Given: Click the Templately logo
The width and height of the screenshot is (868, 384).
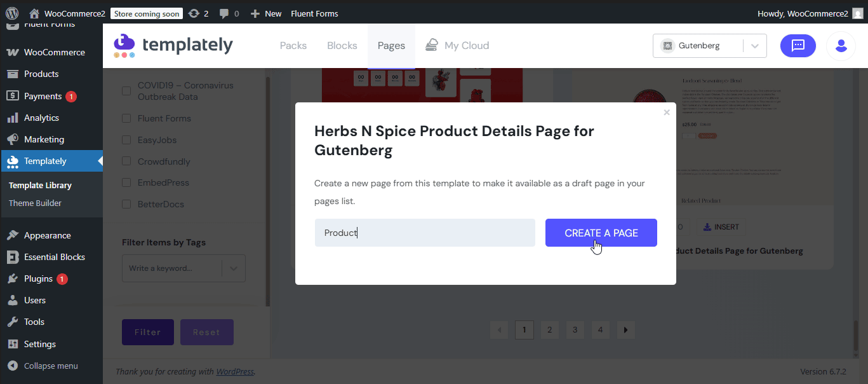Looking at the screenshot, I should click(x=173, y=45).
